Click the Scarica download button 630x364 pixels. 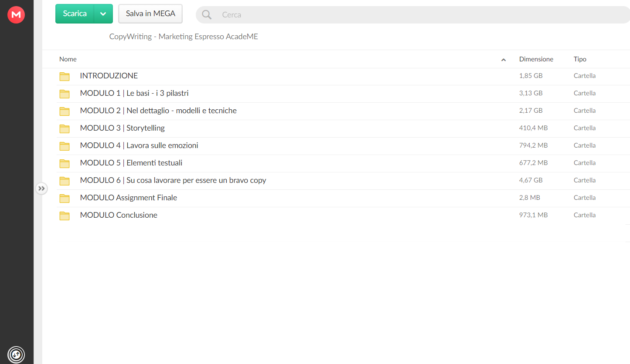75,13
